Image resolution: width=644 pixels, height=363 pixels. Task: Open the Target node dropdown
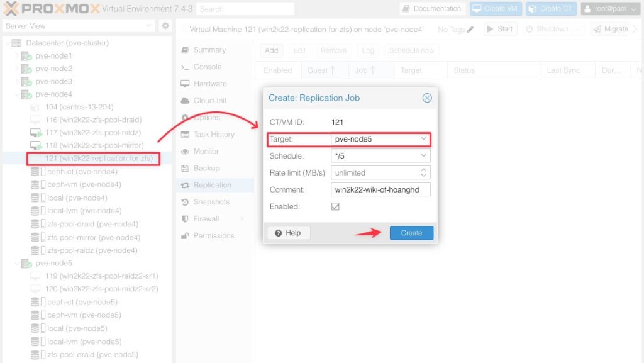[x=423, y=139]
